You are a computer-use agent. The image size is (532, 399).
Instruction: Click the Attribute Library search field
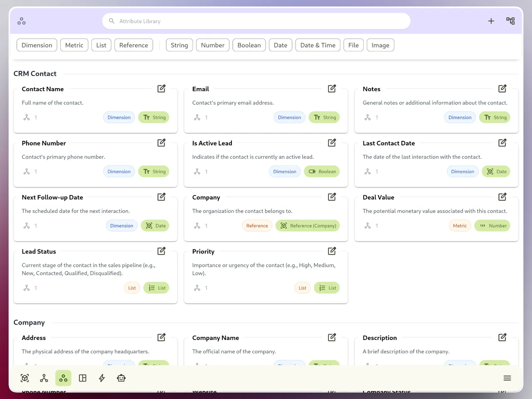click(x=256, y=21)
